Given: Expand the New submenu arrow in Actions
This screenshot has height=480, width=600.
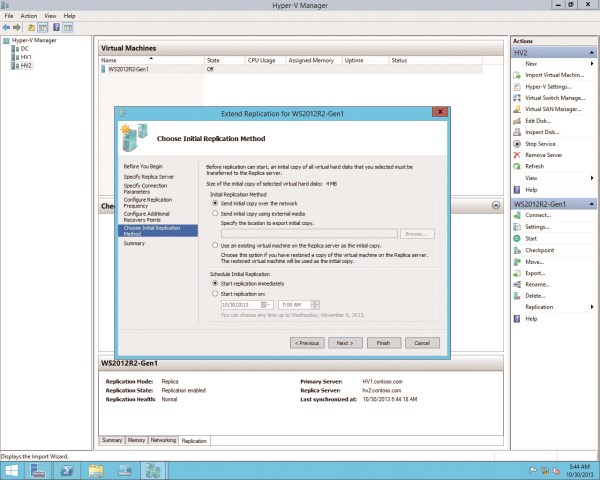Looking at the screenshot, I should (x=592, y=64).
